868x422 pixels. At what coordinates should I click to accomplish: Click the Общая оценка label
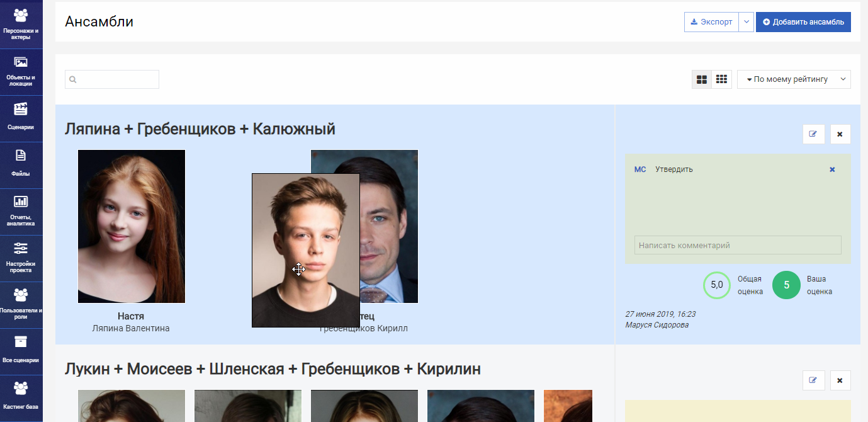coord(750,285)
